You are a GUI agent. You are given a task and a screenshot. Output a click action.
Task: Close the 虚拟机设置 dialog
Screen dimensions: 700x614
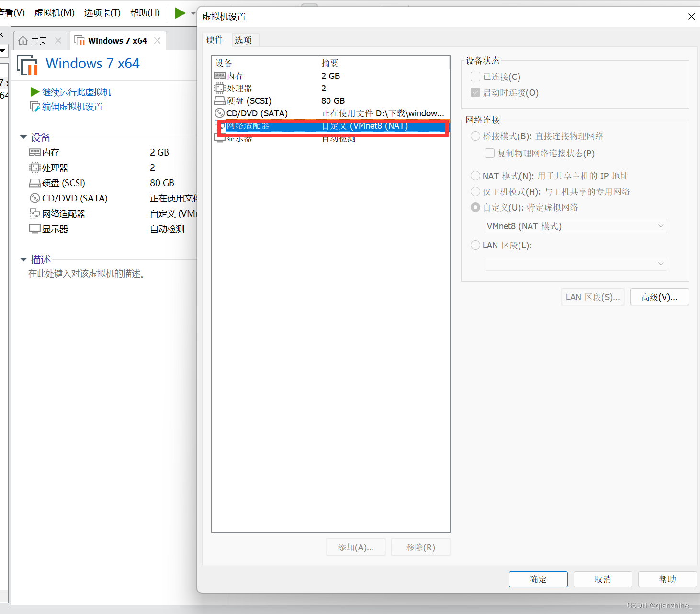691,16
